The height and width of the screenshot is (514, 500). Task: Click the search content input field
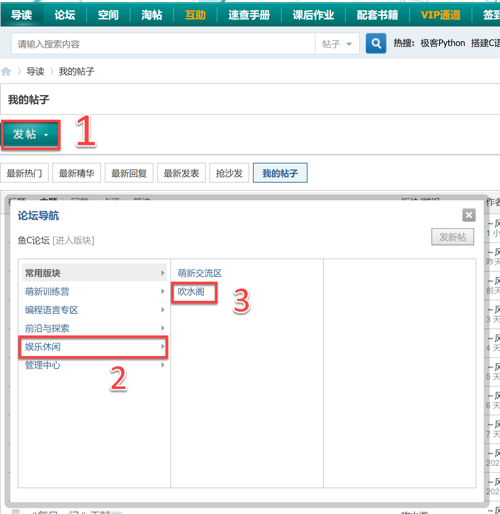tap(163, 44)
